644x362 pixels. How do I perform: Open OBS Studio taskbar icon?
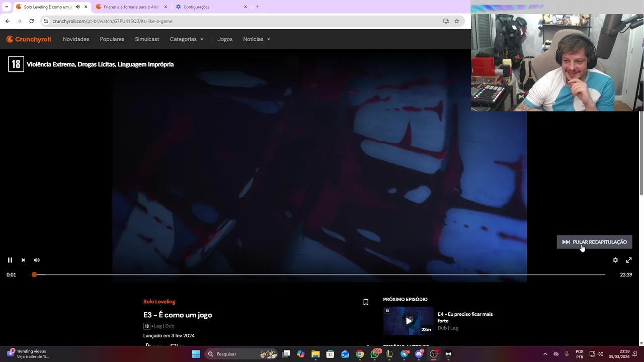434,354
